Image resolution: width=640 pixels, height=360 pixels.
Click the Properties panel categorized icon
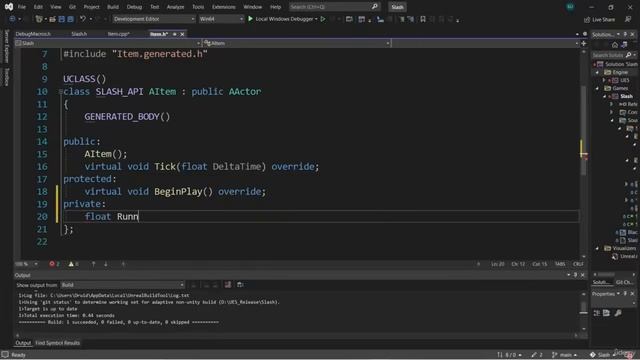point(597,313)
